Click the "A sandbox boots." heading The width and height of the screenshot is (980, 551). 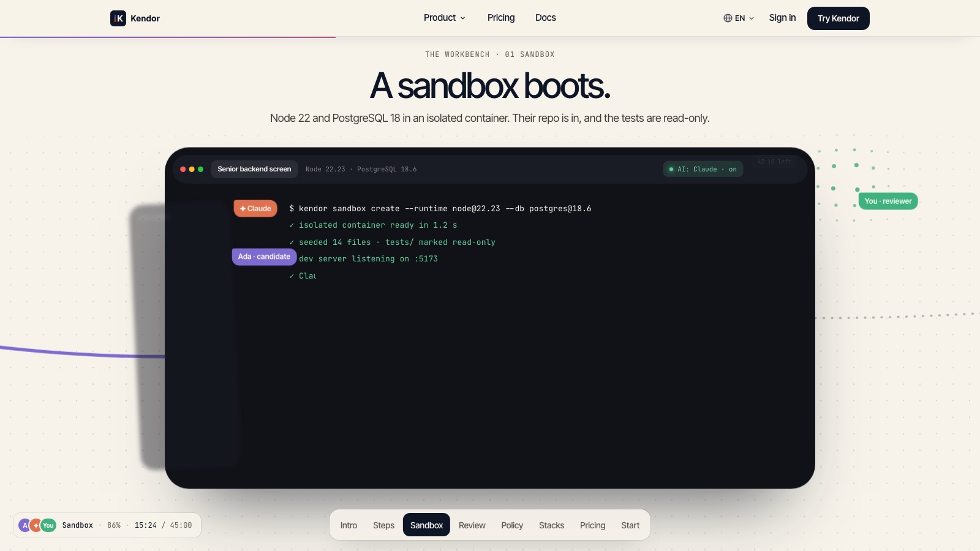(x=490, y=86)
